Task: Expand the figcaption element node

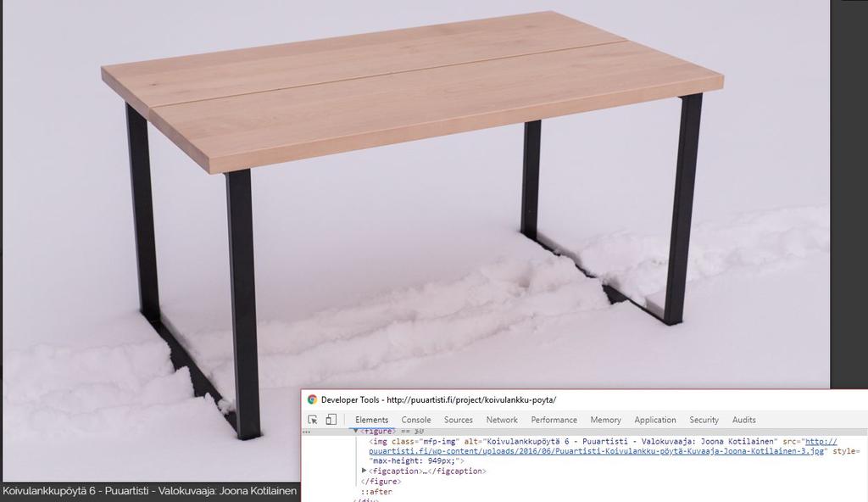Action: 364,471
